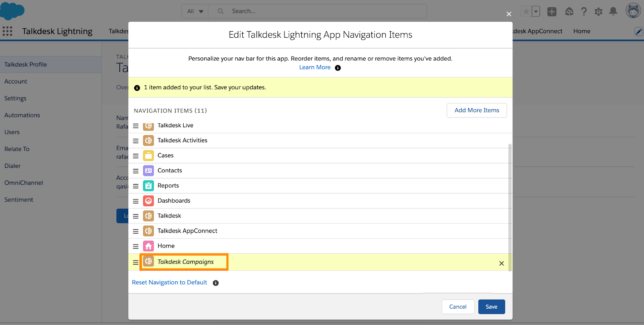Open the App Launcher grid icon

tap(7, 31)
